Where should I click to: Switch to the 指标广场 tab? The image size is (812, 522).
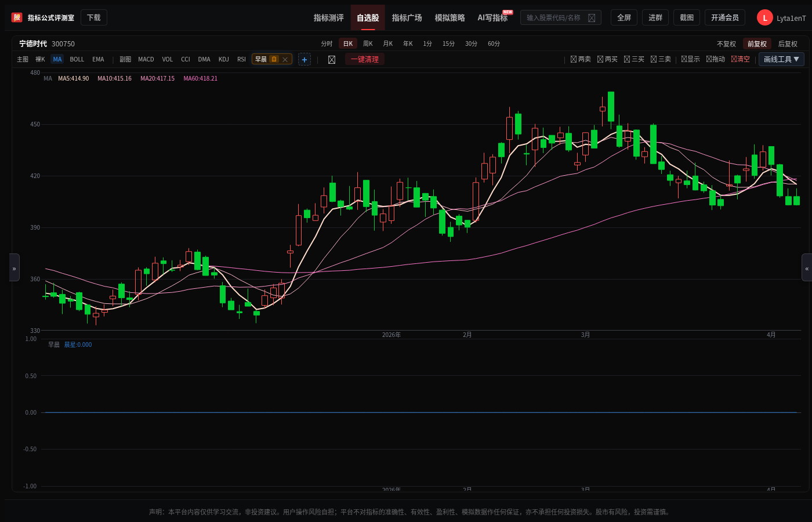point(407,18)
